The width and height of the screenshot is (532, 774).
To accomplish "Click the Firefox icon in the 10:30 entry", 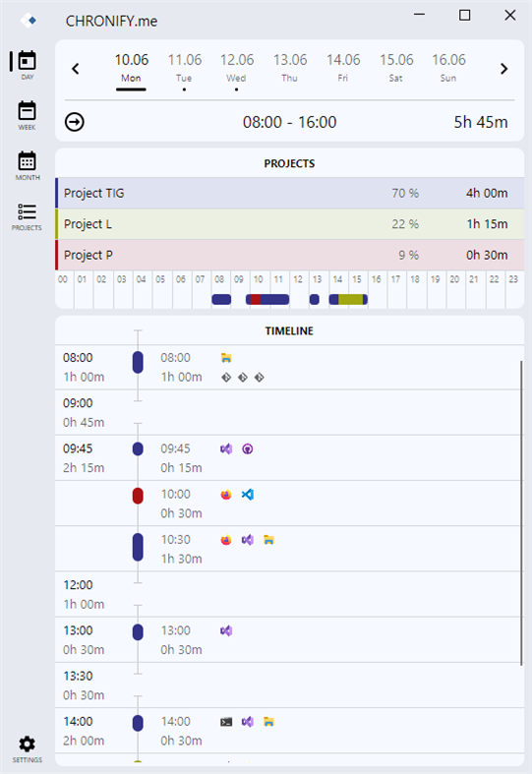I will (226, 540).
